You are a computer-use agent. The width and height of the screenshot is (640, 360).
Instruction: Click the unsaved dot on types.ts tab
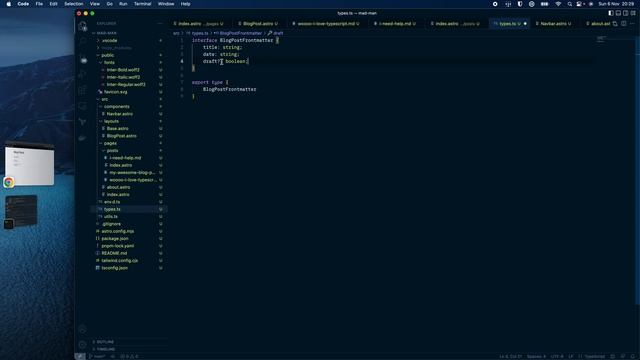(525, 24)
